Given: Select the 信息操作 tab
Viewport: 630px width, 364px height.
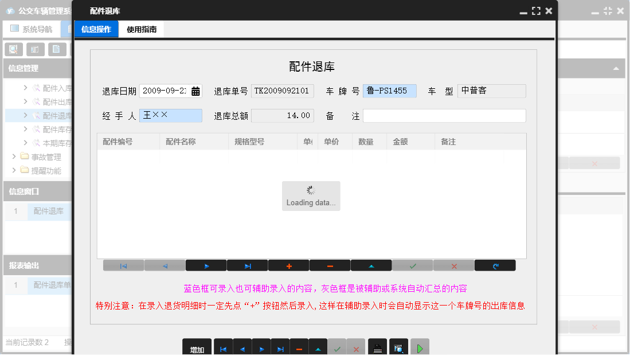Looking at the screenshot, I should [x=96, y=28].
